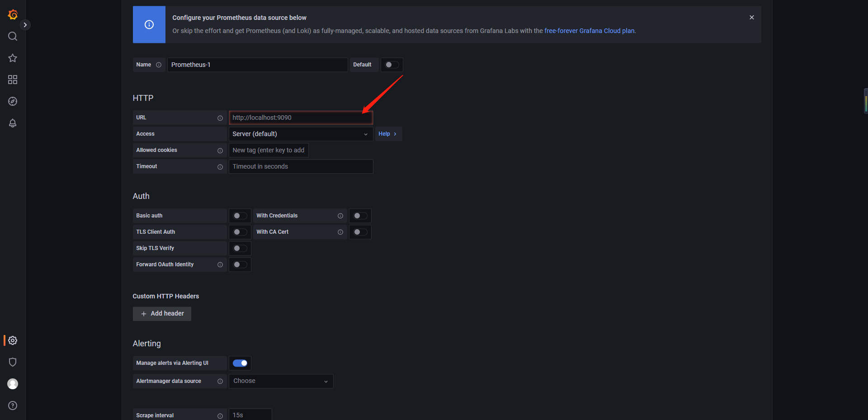Open Server Admin via the shield icon
This screenshot has height=420, width=868.
12,362
